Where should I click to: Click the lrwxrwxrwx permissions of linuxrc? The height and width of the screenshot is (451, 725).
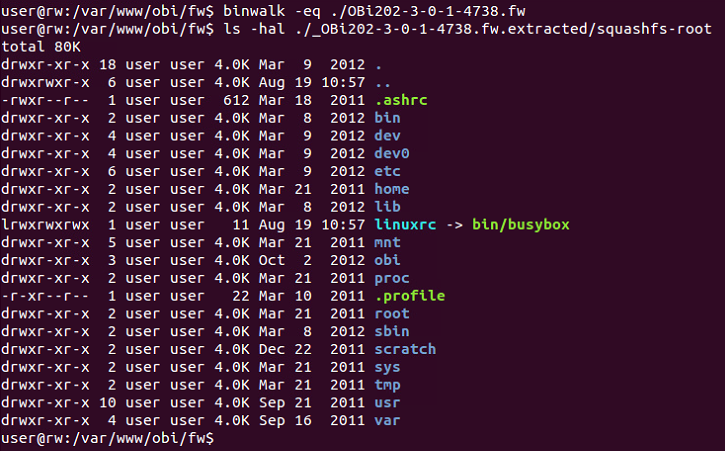pos(45,224)
